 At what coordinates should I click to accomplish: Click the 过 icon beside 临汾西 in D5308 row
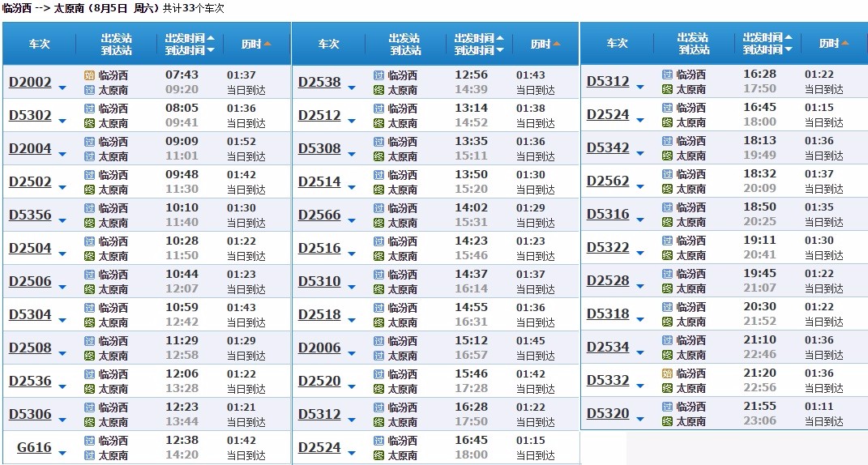click(x=378, y=142)
